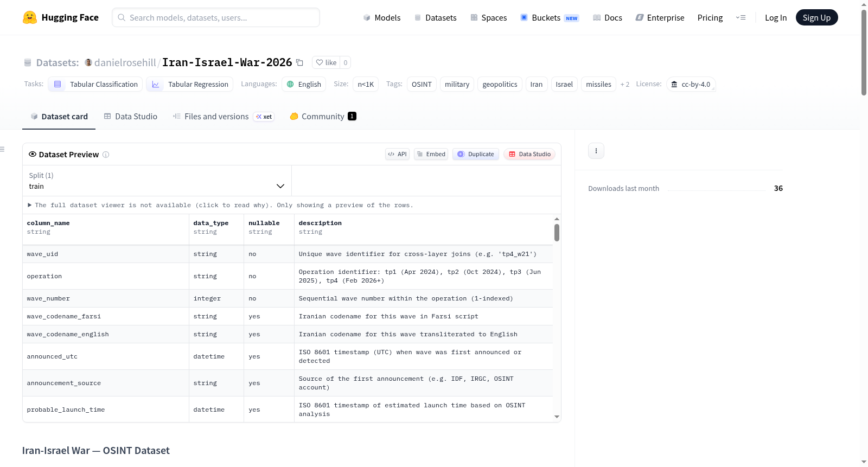This screenshot has width=868, height=467.
Task: Click the preview table scroll down arrow
Action: tap(557, 417)
